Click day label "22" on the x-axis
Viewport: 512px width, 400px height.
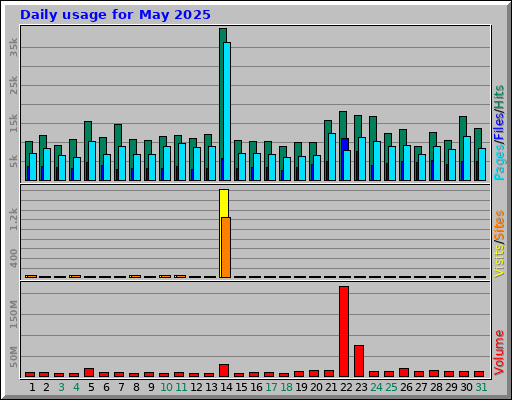pyautogui.click(x=346, y=387)
